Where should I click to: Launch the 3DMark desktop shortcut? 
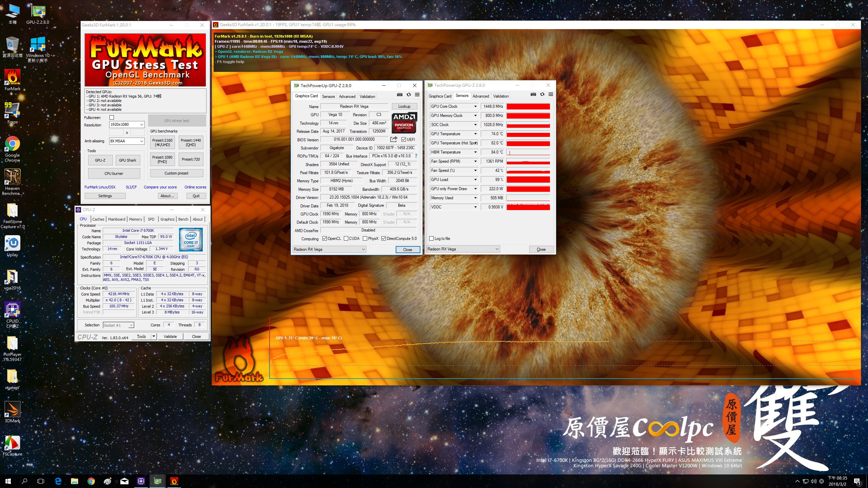coord(12,412)
